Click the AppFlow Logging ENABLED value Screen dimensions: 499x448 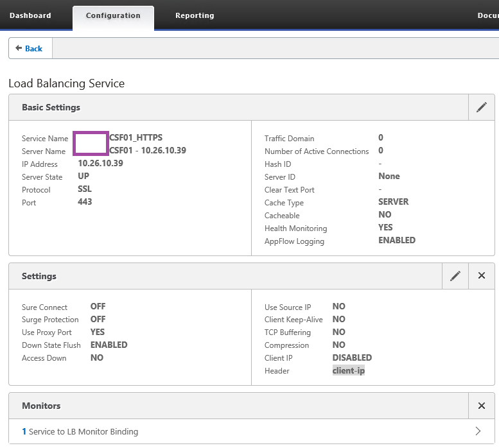pos(396,240)
